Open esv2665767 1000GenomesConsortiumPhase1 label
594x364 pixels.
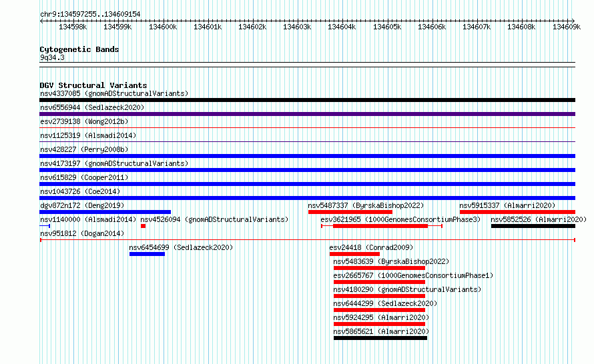coord(413,275)
